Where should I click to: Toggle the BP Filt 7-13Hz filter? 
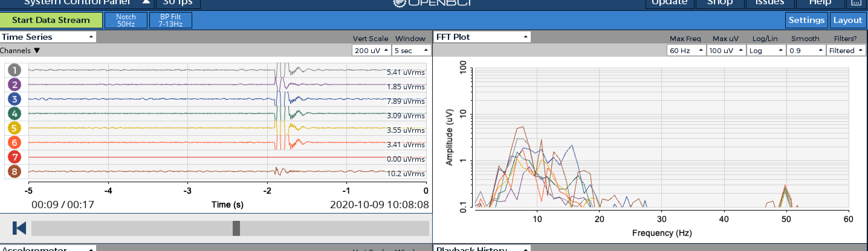coord(170,20)
